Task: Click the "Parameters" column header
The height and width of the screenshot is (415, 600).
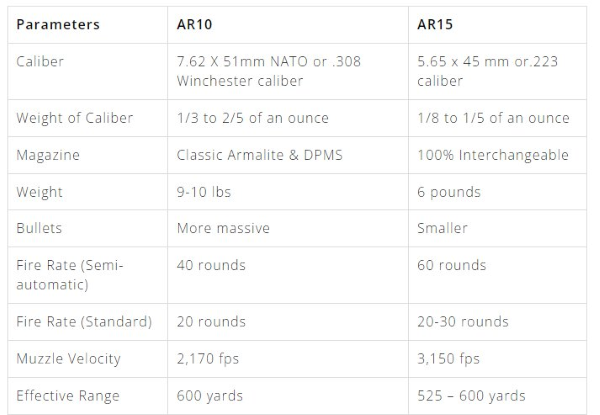Action: pos(58,24)
